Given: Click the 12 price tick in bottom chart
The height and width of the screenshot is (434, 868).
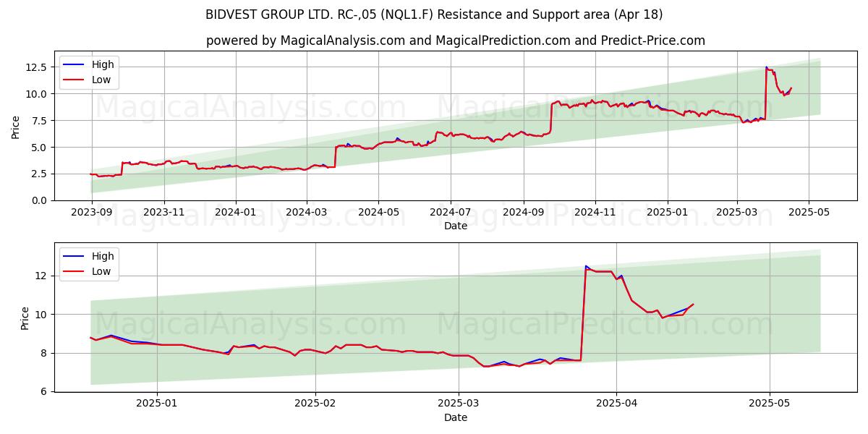Looking at the screenshot, I should point(42,276).
